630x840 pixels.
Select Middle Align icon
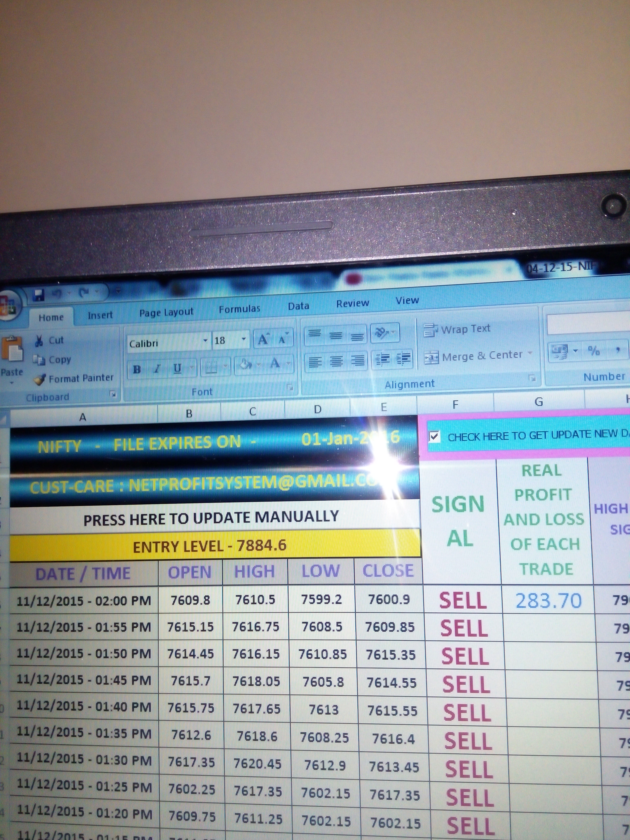pyautogui.click(x=336, y=336)
